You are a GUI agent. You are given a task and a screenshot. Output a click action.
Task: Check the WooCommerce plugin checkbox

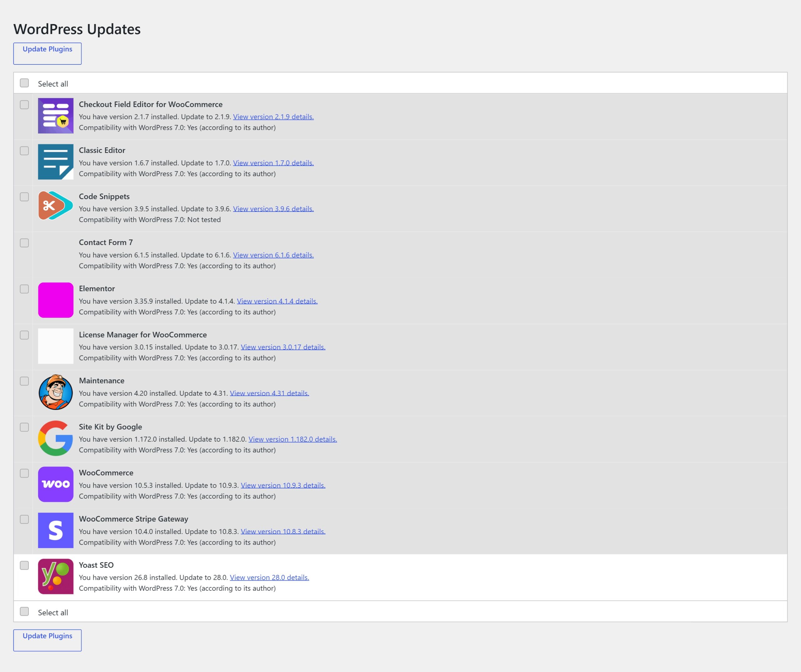[24, 473]
